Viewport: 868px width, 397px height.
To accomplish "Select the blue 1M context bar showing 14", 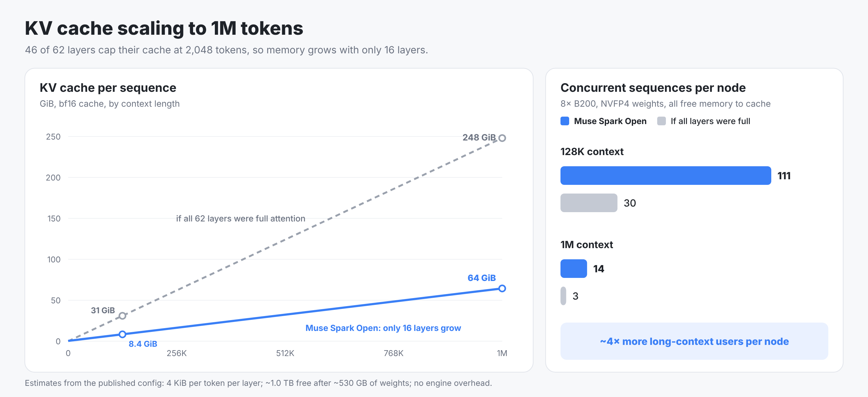I will 573,269.
